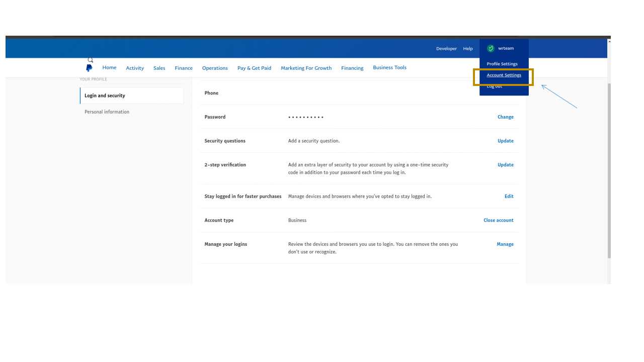Select Profile Settings from dropdown

click(502, 64)
